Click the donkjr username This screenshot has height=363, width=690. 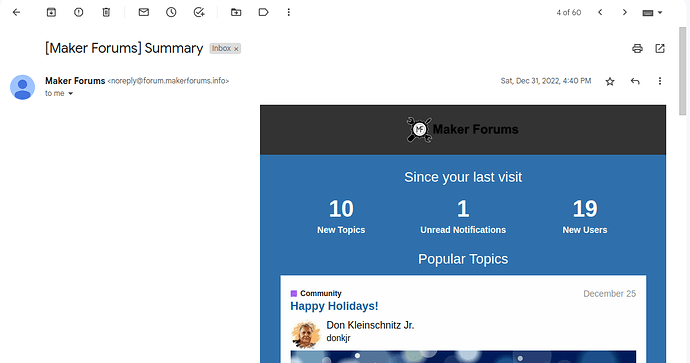[338, 338]
